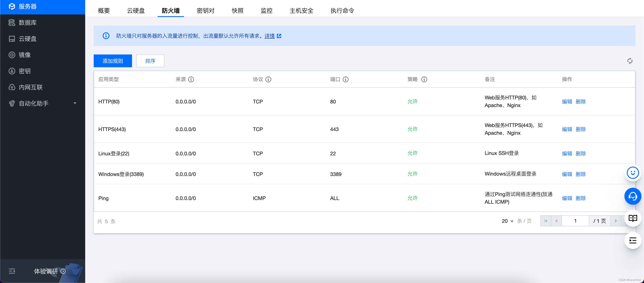Show info tooltip for 协议 column
The image size is (644, 283).
(268, 79)
